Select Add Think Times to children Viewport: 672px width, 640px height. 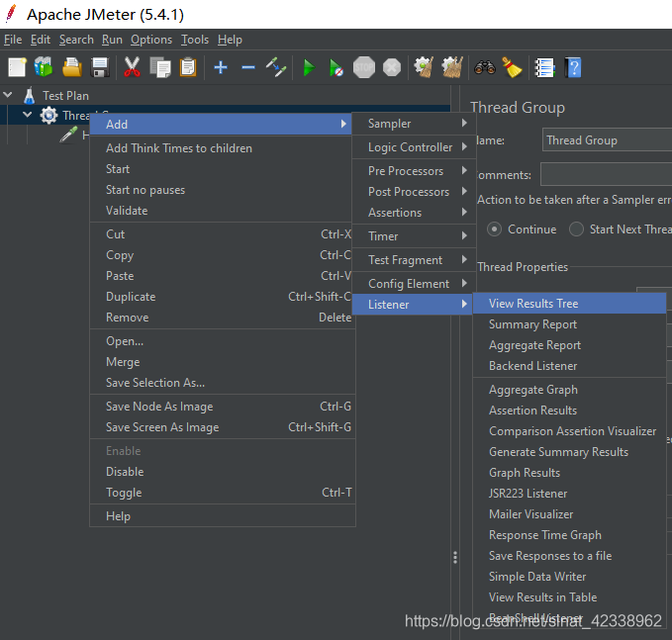[221, 148]
